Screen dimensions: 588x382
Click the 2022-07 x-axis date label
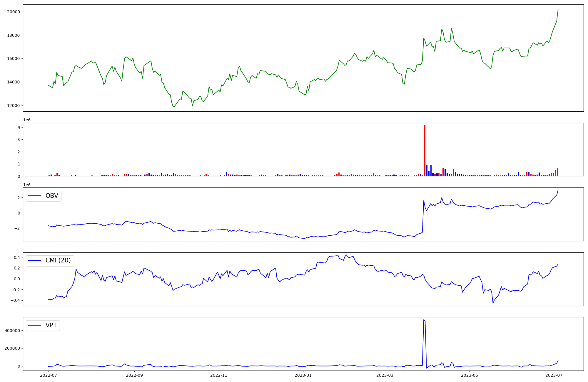click(49, 375)
